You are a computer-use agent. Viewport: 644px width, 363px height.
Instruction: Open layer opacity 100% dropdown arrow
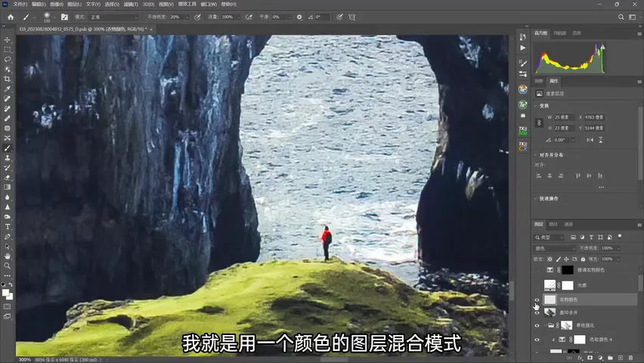[x=618, y=248]
